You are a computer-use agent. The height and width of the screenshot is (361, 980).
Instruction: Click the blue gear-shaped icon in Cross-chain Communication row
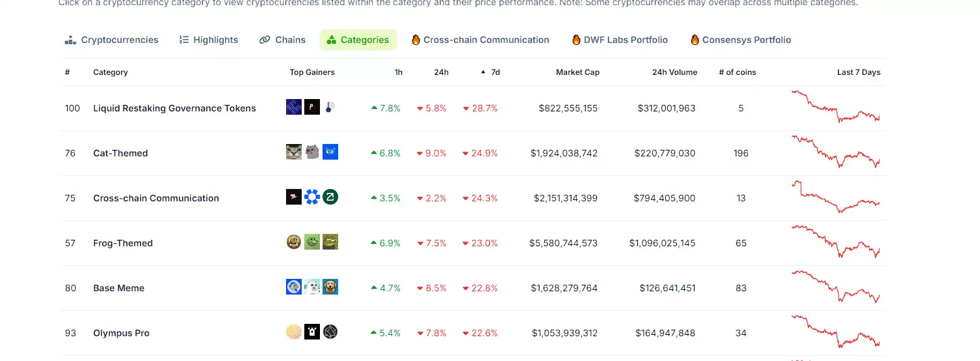312,197
